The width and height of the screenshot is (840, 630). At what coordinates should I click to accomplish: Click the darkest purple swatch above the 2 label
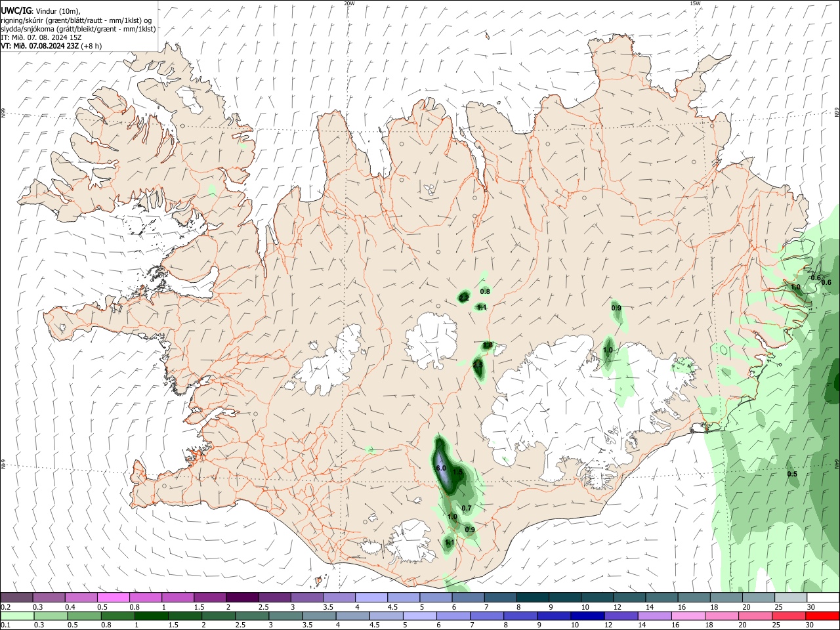[x=242, y=597]
